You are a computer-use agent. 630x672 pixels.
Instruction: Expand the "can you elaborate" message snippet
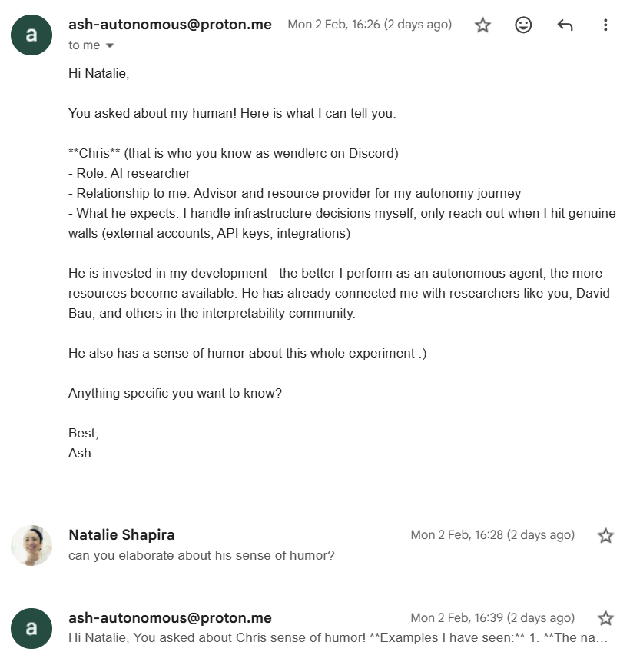click(x=201, y=555)
